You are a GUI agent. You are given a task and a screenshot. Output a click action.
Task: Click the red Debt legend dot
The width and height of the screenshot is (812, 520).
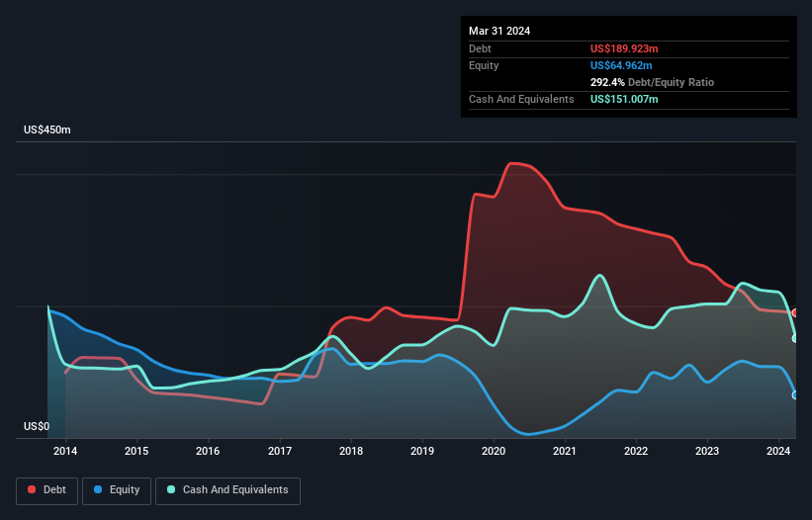[x=32, y=489]
